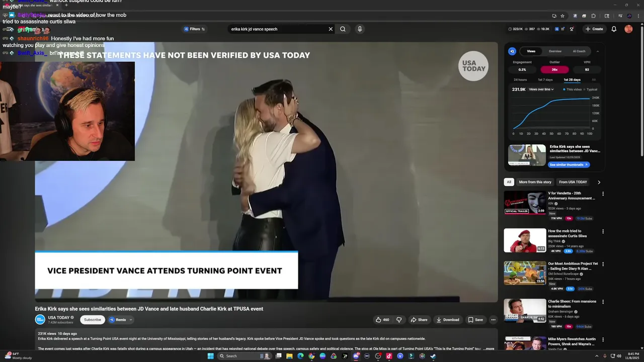This screenshot has width=644, height=362.
Task: Select the 1st 28 days range
Action: tap(572, 79)
